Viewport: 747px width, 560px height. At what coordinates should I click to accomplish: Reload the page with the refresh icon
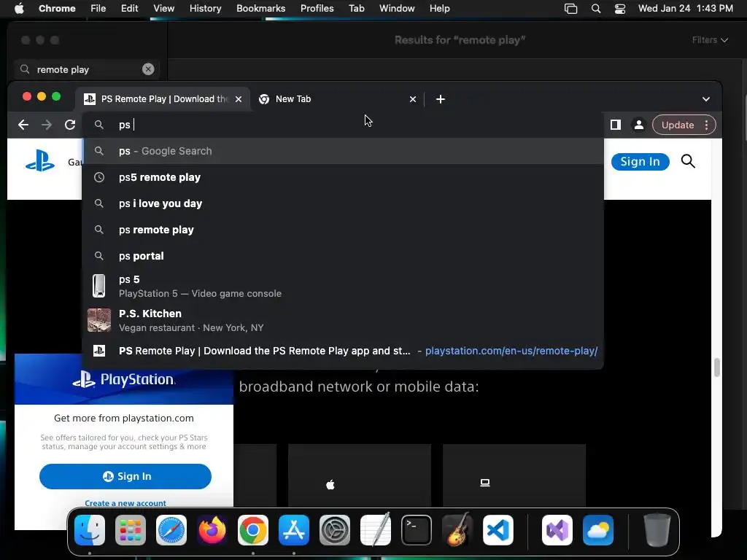[x=70, y=125]
